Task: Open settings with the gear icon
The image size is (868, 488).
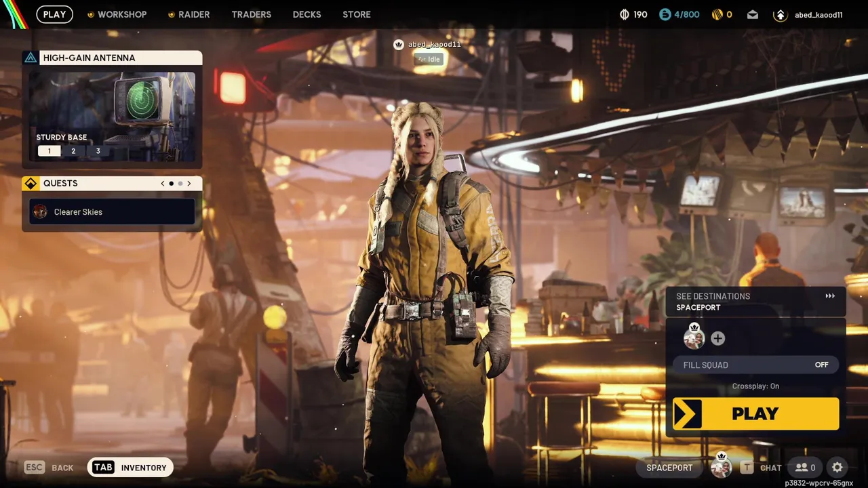Action: click(837, 467)
